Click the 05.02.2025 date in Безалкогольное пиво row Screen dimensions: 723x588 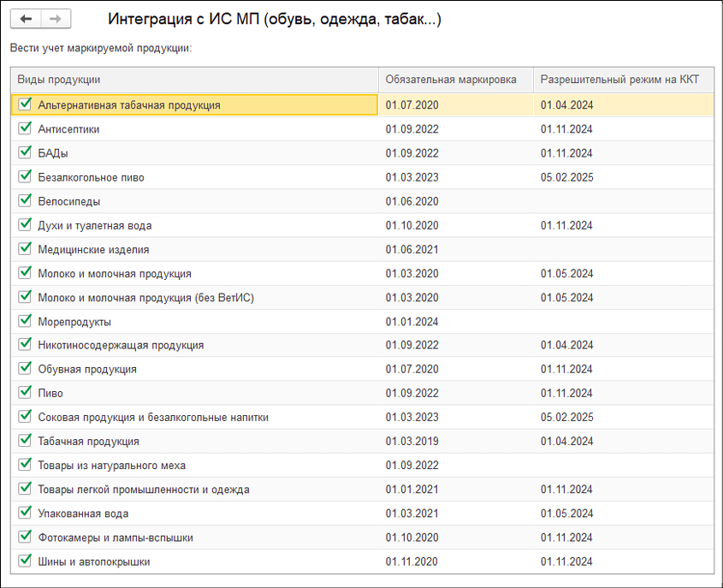pyautogui.click(x=566, y=177)
